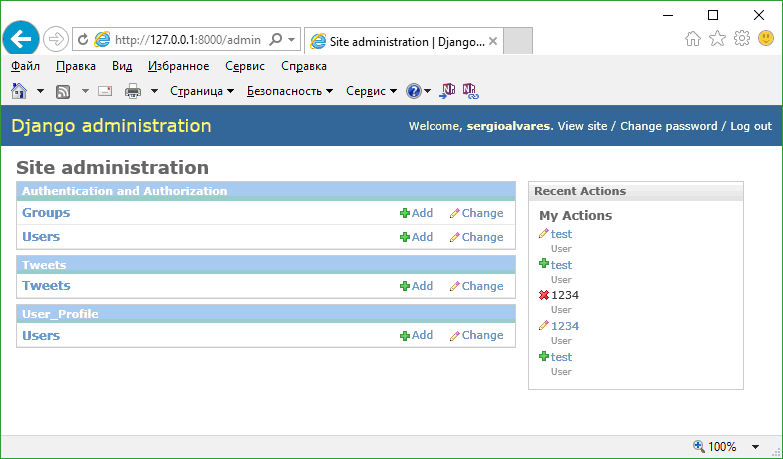Open the Tweets model link
This screenshot has height=459, width=783.
coord(46,286)
